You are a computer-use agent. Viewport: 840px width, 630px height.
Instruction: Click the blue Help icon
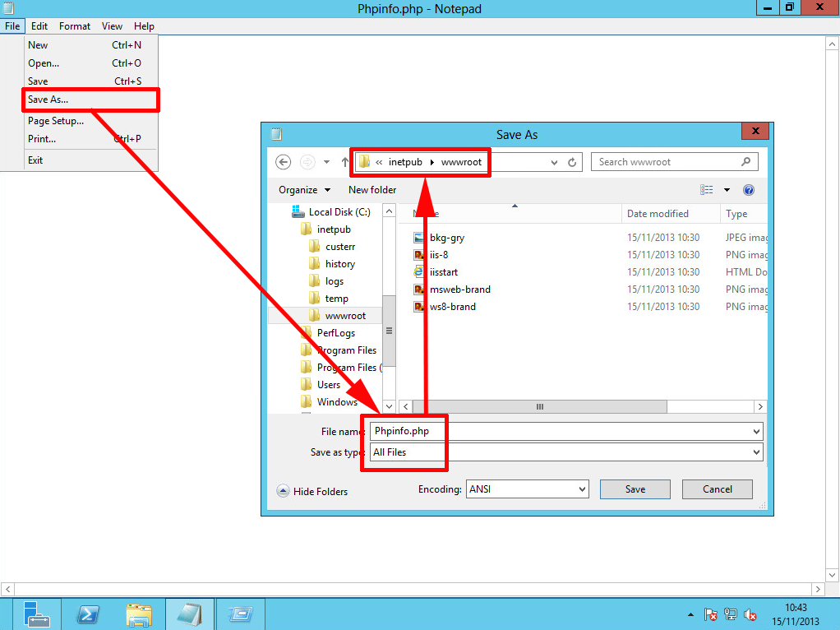point(749,190)
